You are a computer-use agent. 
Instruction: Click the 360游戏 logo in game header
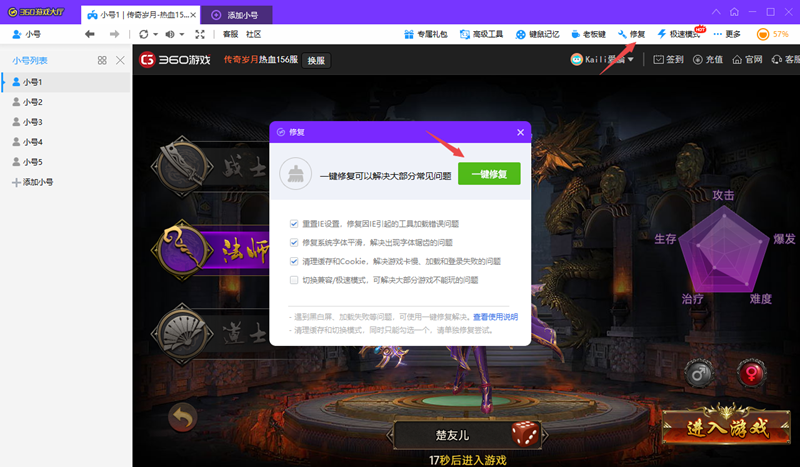pos(175,60)
